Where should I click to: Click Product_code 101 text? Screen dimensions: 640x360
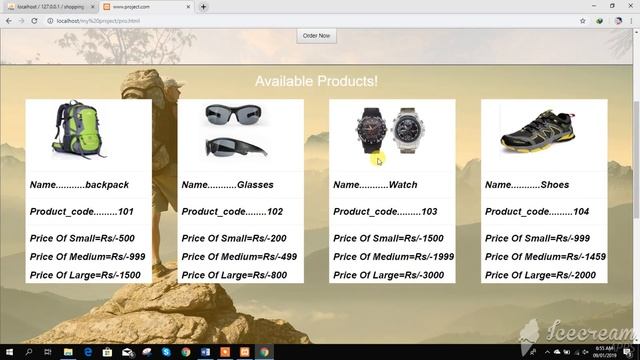(82, 212)
